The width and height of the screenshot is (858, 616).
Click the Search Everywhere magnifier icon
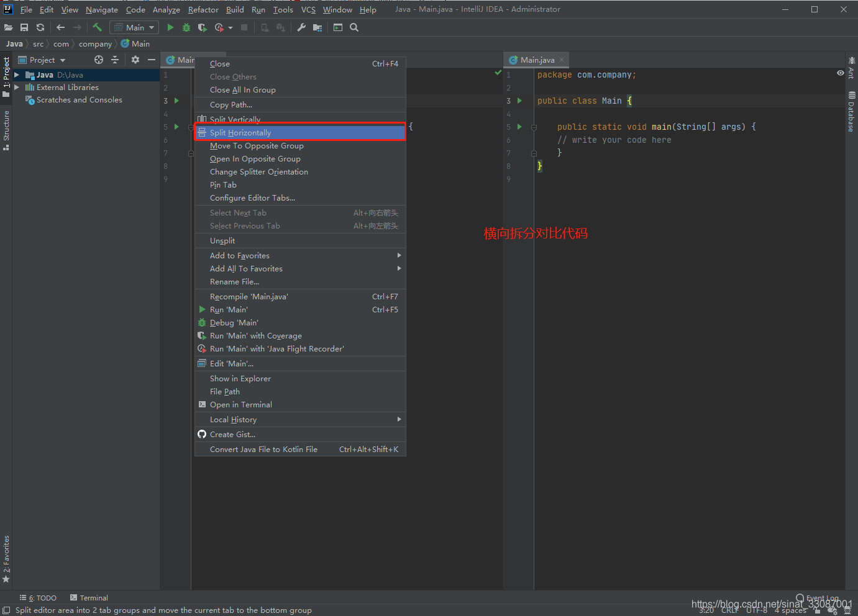pyautogui.click(x=354, y=27)
